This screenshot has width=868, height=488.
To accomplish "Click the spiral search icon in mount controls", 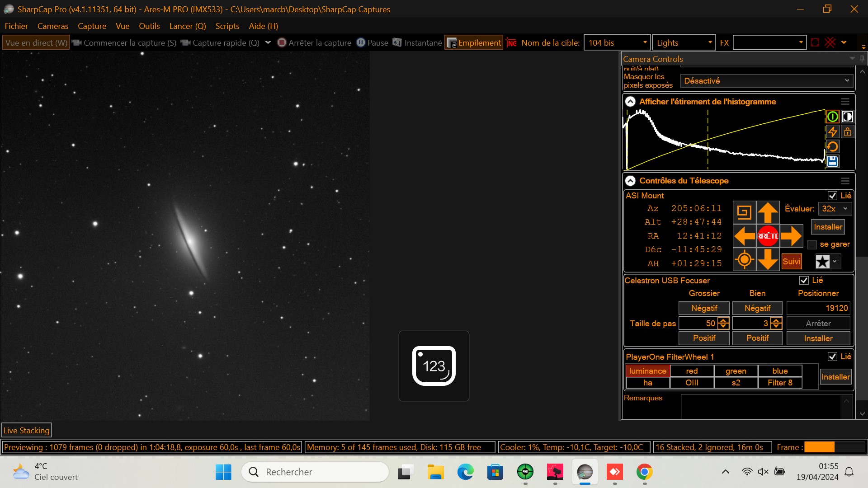I will (x=744, y=212).
